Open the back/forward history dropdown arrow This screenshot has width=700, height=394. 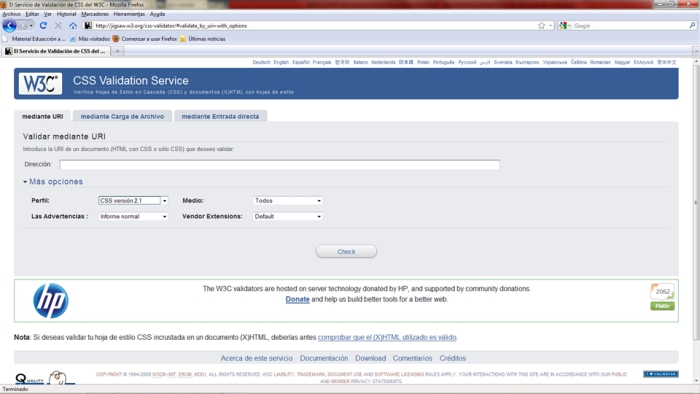coord(31,26)
